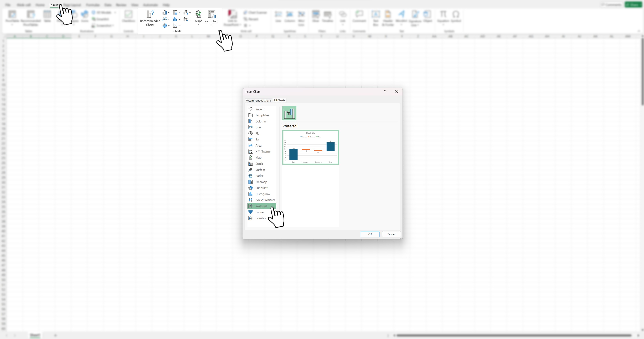This screenshot has height=339, width=644.
Task: Open help with the question mark button
Action: (x=385, y=92)
